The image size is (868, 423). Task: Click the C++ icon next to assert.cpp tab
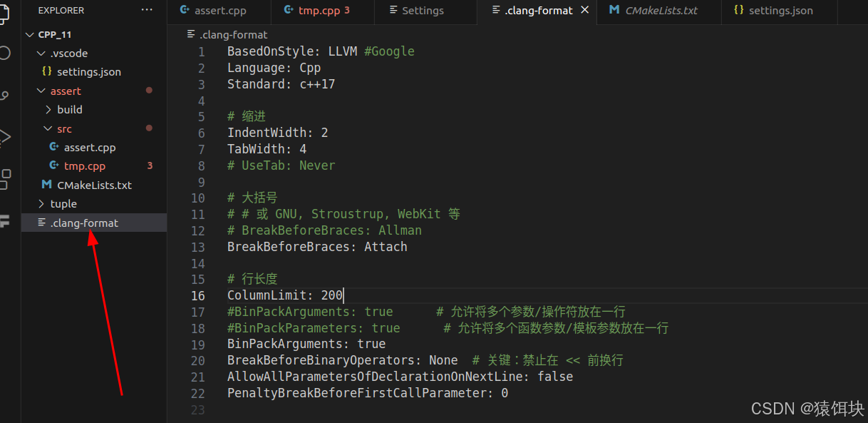click(x=184, y=10)
